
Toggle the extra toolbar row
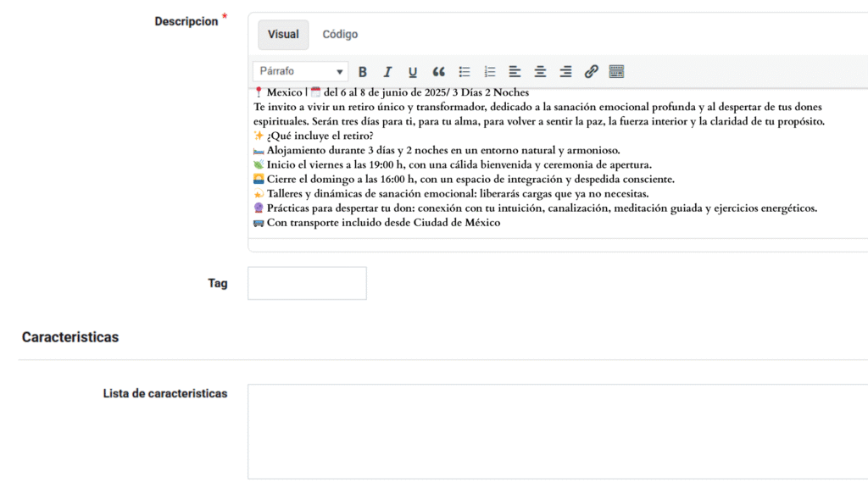point(616,72)
